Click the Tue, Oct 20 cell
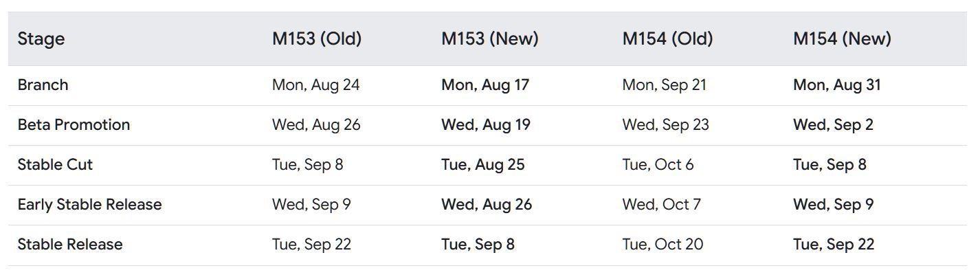Image resolution: width=980 pixels, height=277 pixels. pyautogui.click(x=662, y=245)
